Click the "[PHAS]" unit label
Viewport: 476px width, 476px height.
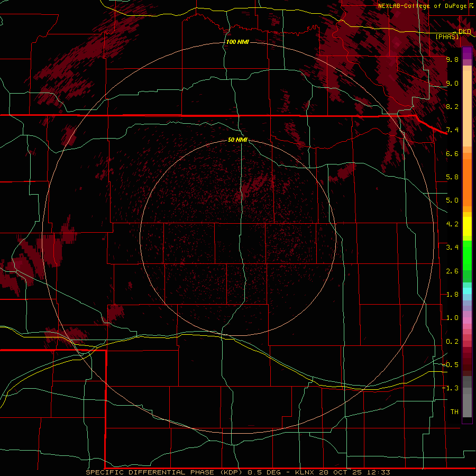pos(447,36)
